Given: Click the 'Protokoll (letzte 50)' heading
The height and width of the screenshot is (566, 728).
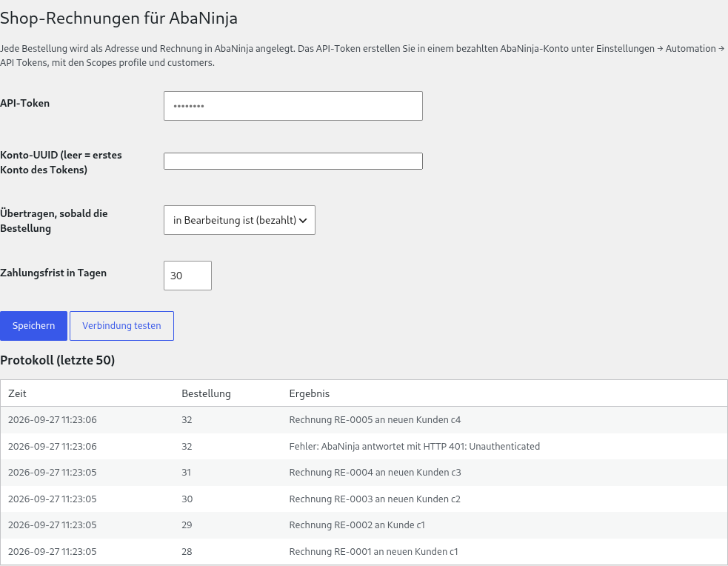Looking at the screenshot, I should (58, 360).
